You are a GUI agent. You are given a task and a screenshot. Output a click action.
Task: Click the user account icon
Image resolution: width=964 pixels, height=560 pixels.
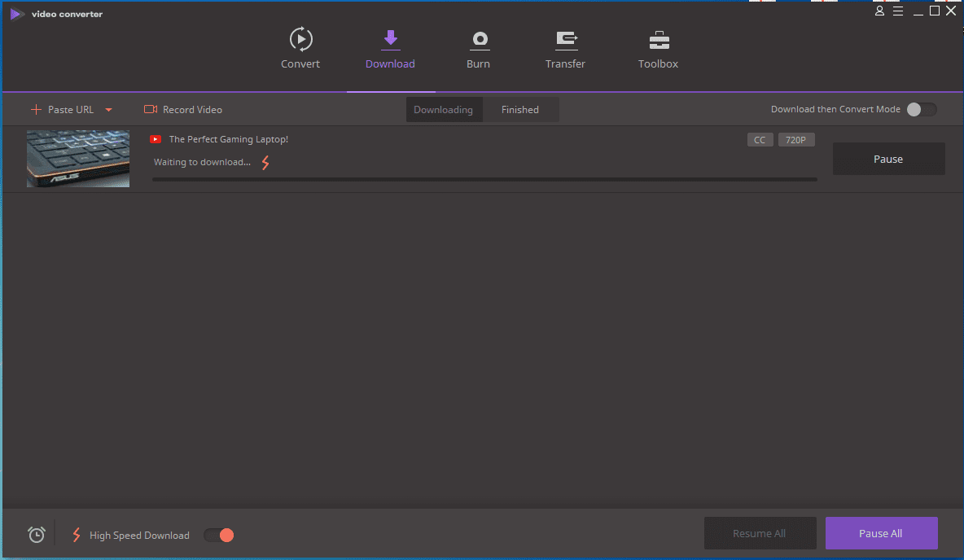coord(879,11)
